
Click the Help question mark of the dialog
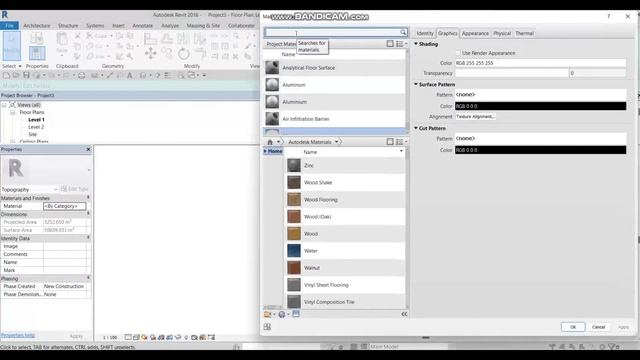pyautogui.click(x=609, y=16)
